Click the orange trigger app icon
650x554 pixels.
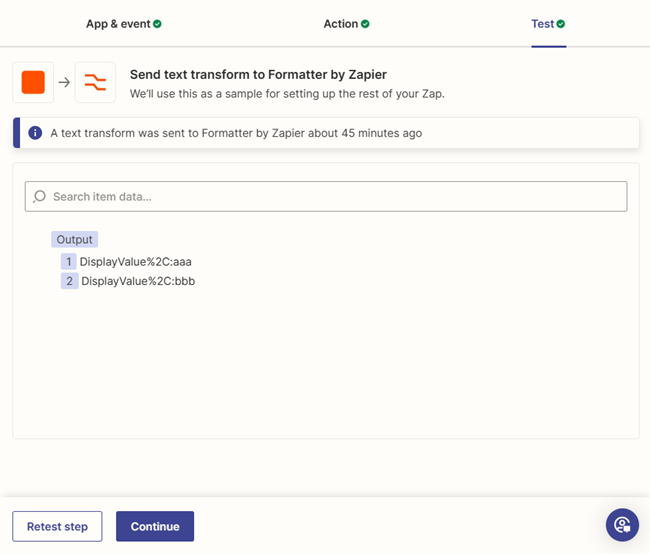(33, 82)
